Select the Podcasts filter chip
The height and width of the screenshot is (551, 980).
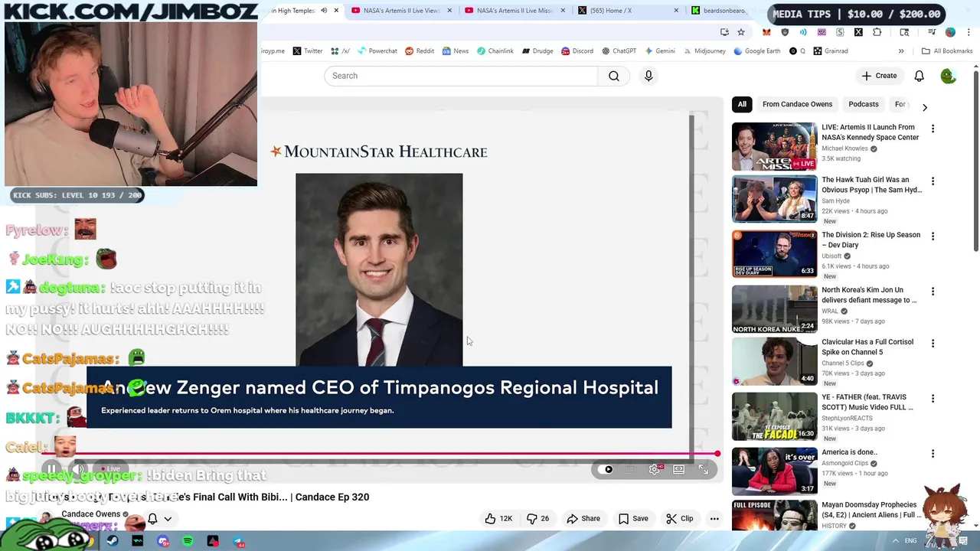[864, 104]
